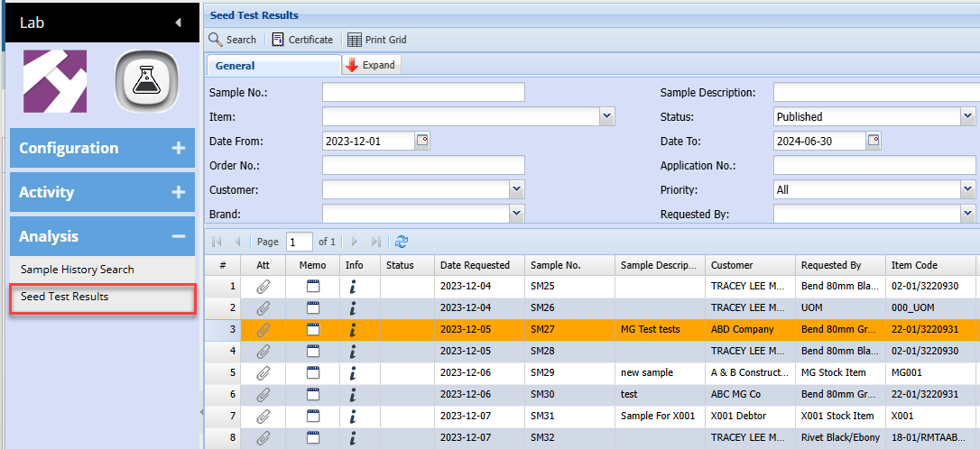Click the grid refresh icon

tap(402, 242)
